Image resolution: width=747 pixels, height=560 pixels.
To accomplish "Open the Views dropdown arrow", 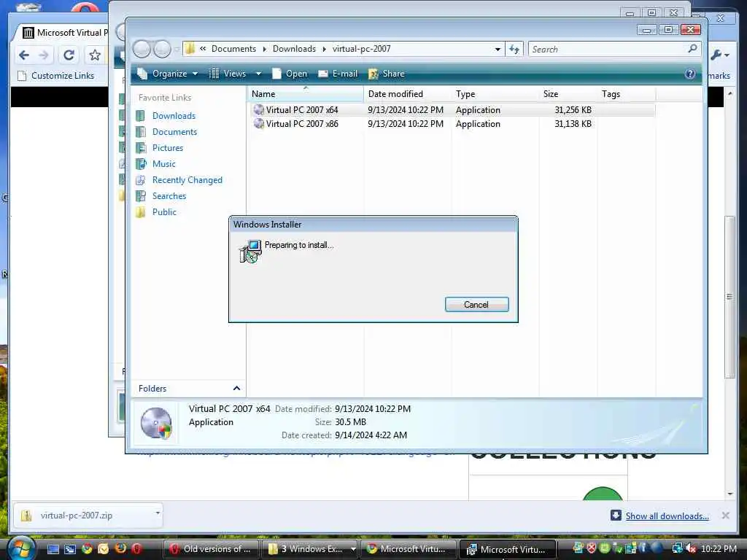I will click(258, 74).
